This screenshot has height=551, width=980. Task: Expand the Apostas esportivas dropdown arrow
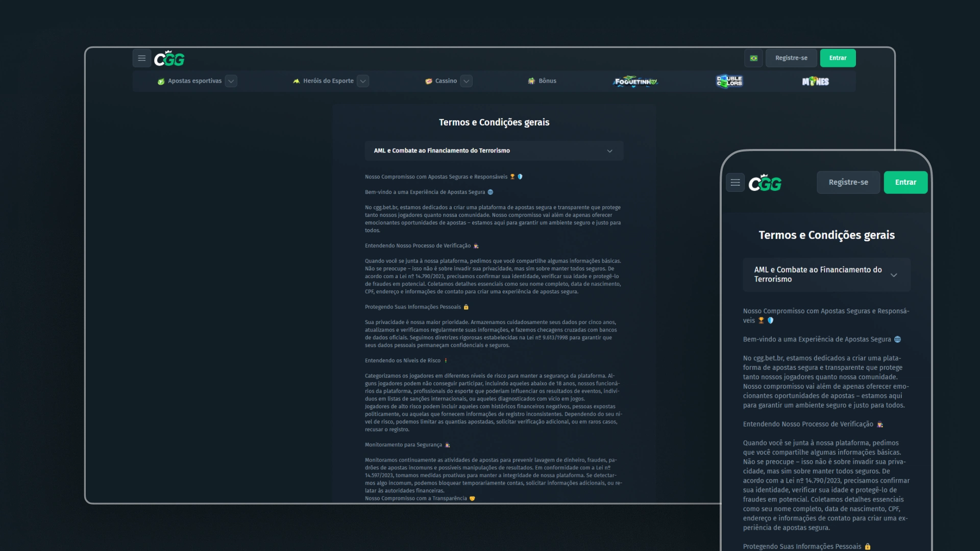point(231,81)
